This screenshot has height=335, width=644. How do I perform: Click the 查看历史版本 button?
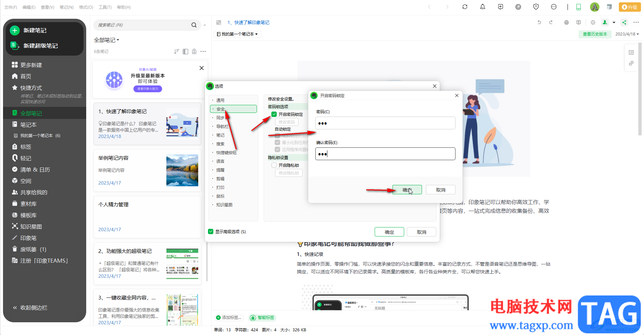(595, 34)
